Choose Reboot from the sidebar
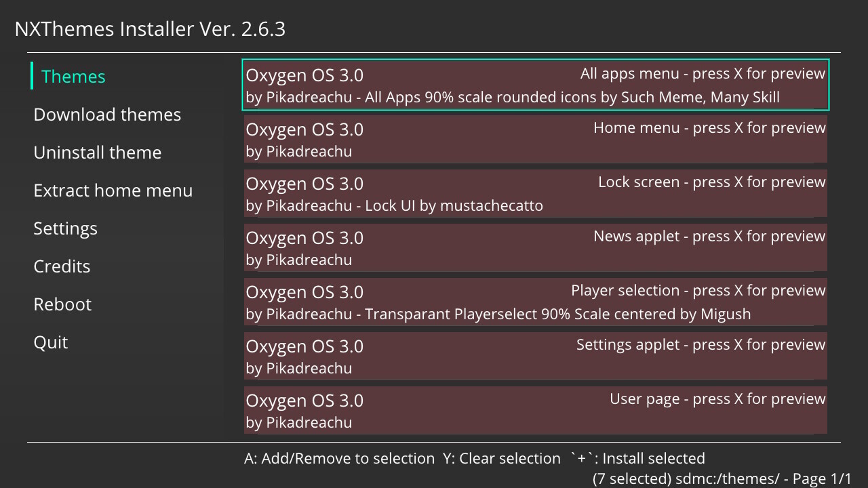The image size is (868, 488). pyautogui.click(x=62, y=304)
